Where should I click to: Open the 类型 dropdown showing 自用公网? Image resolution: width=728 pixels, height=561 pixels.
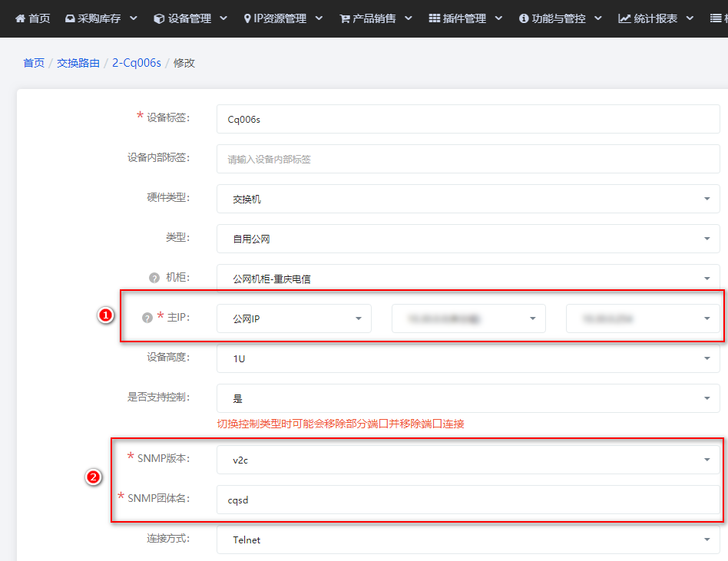(468, 239)
